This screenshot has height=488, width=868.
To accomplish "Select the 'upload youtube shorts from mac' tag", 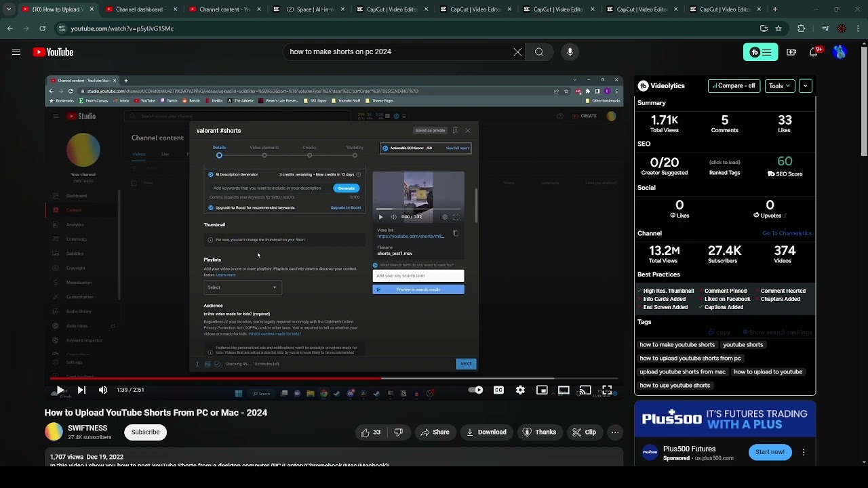I will (683, 372).
